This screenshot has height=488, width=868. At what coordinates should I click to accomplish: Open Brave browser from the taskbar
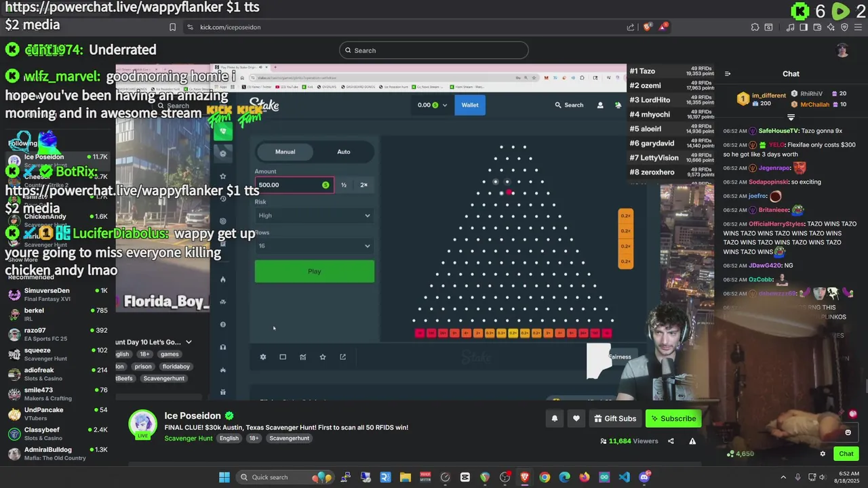point(525,477)
